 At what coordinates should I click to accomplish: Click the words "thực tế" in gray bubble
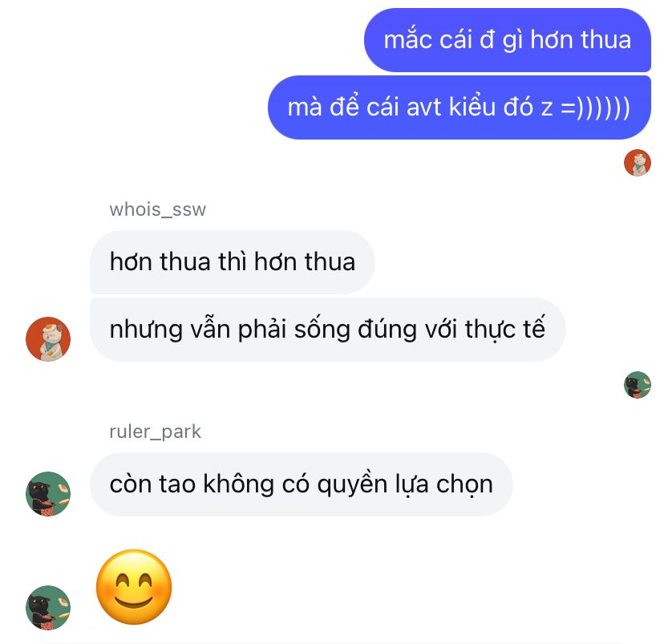pos(504,329)
